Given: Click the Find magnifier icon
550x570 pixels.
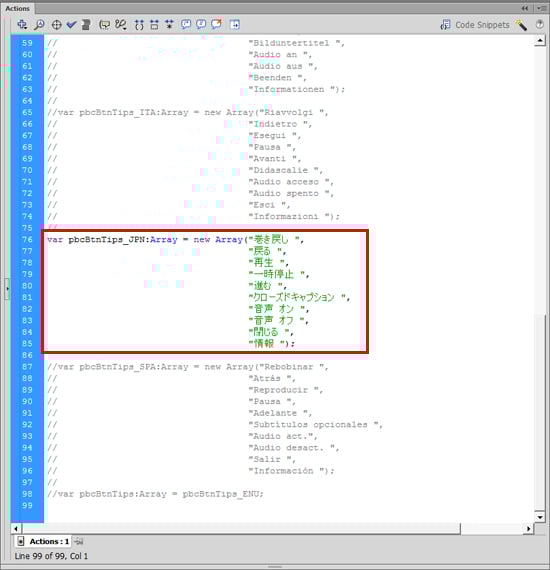Looking at the screenshot, I should 39,25.
